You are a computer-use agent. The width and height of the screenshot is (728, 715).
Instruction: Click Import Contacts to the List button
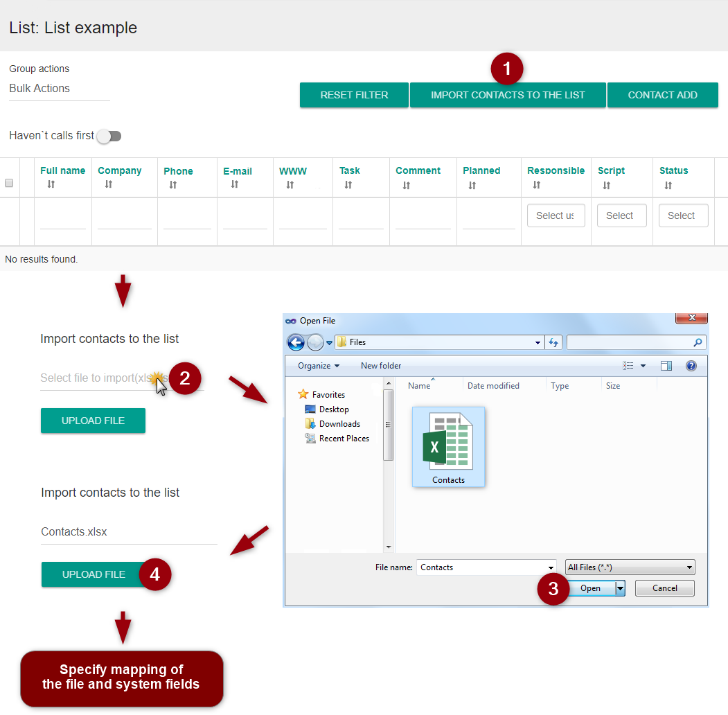click(x=508, y=95)
